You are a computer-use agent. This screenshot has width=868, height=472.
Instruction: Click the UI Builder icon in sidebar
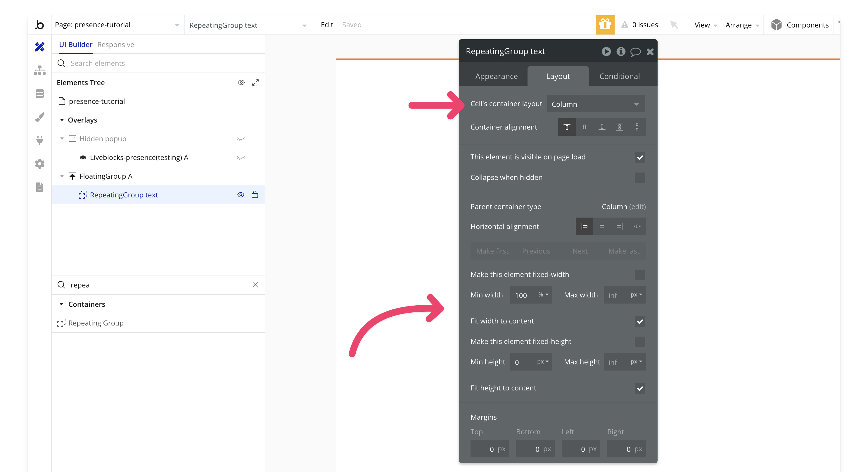[x=39, y=46]
